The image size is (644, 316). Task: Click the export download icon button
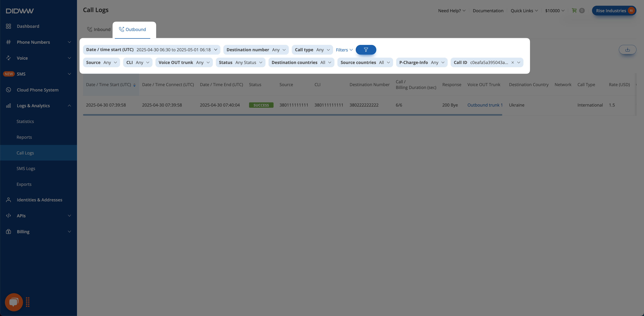628,50
